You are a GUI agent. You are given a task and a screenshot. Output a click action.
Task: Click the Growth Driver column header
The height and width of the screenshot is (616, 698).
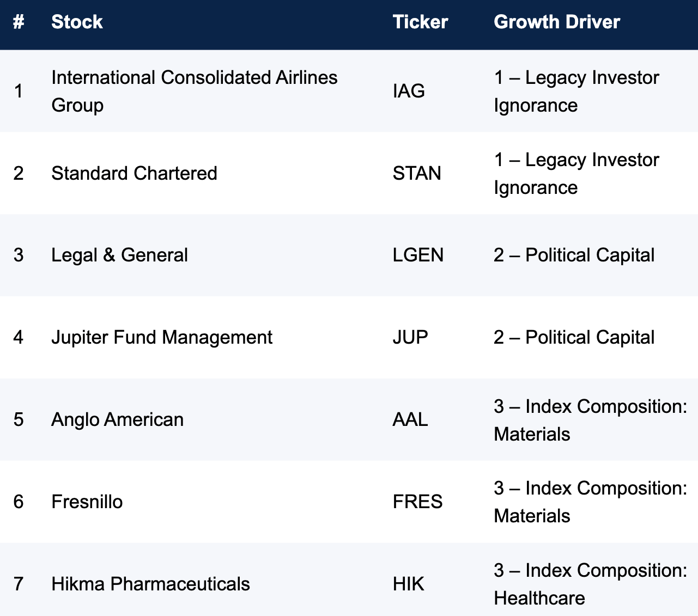557,22
